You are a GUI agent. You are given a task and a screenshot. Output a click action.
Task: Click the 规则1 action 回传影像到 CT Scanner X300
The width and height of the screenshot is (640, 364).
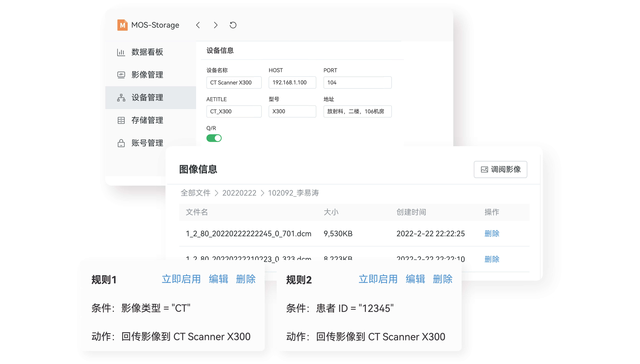click(x=186, y=337)
